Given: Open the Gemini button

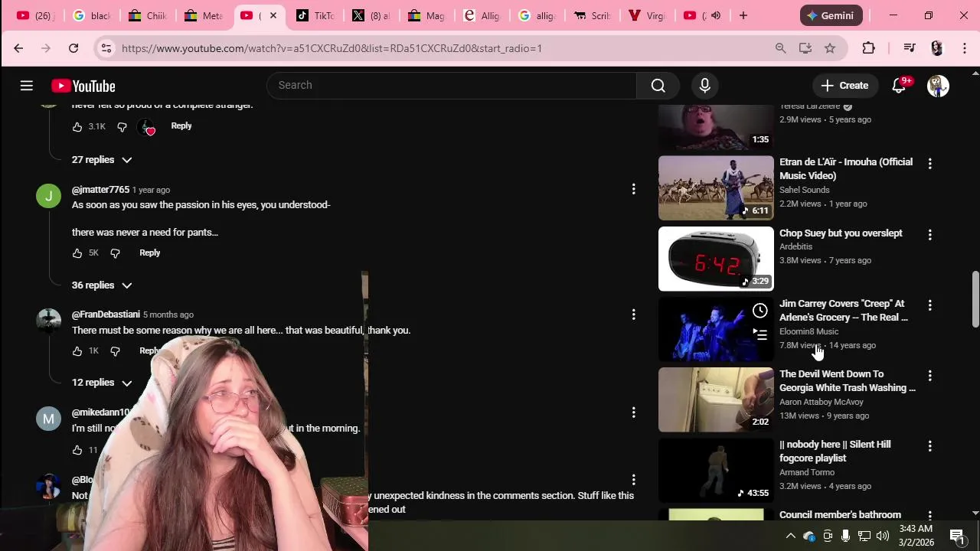Looking at the screenshot, I should coord(831,15).
